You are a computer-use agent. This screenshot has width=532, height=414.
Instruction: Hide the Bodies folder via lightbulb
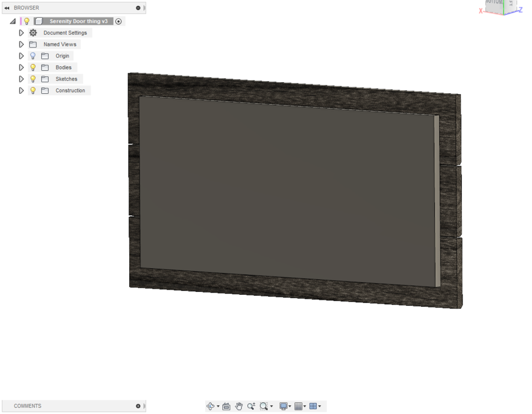[33, 67]
